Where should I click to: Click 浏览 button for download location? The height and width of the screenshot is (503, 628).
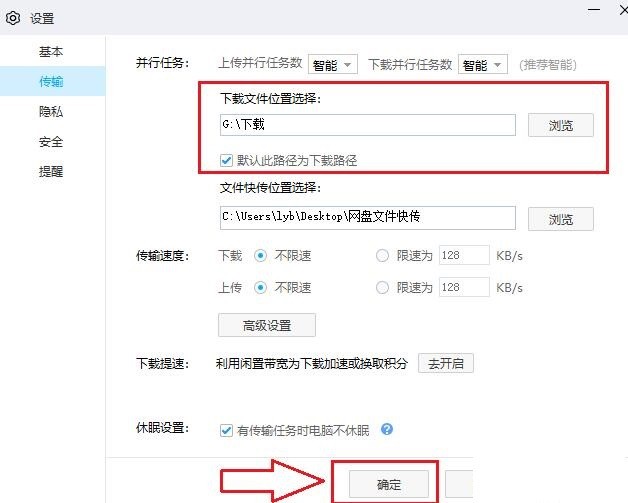[561, 125]
